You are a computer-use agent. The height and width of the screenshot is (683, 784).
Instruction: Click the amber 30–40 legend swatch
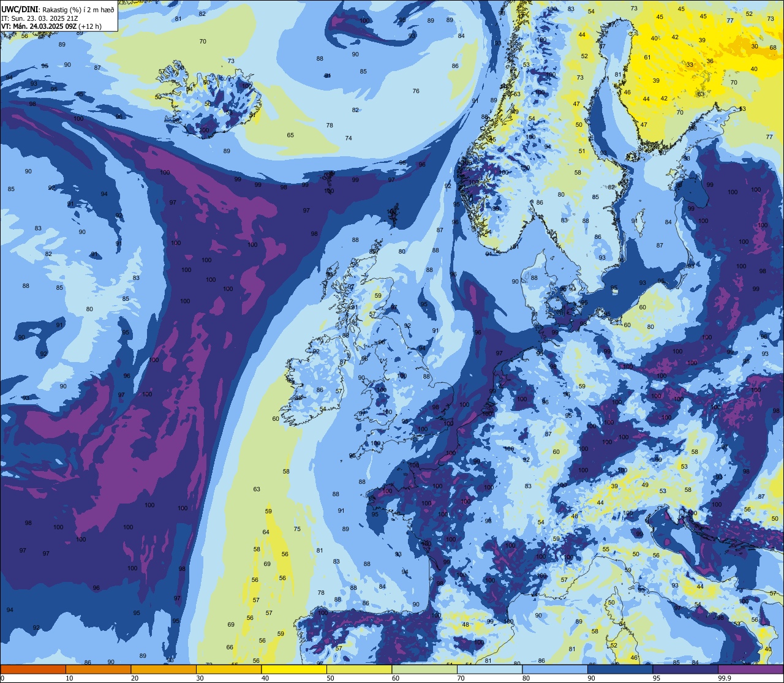(x=228, y=669)
